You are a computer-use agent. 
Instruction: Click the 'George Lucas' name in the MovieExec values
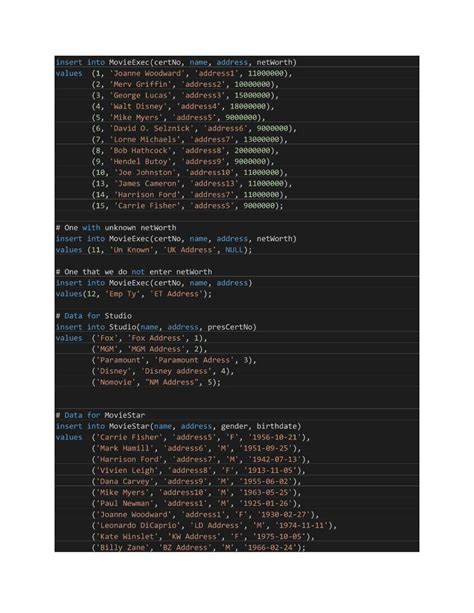click(141, 95)
